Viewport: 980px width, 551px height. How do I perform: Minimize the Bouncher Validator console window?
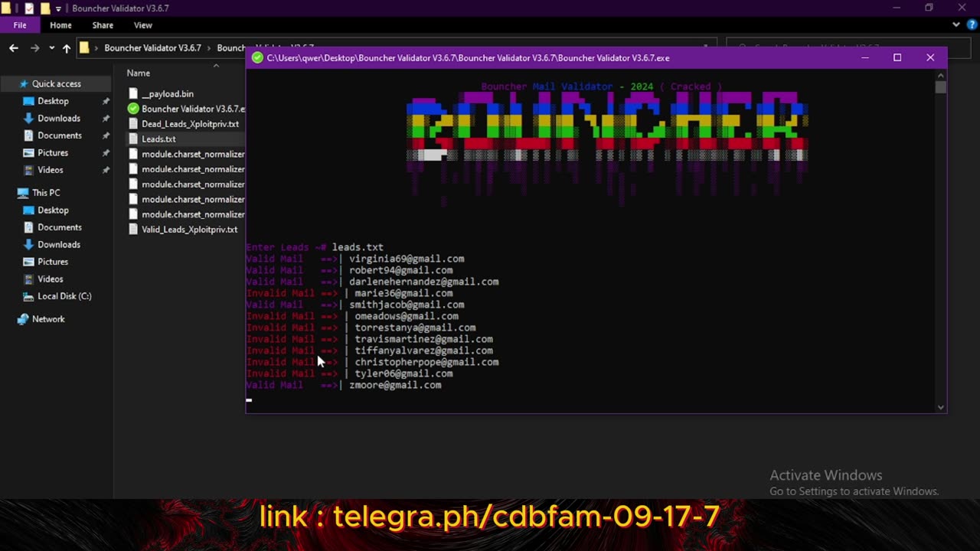coord(865,57)
